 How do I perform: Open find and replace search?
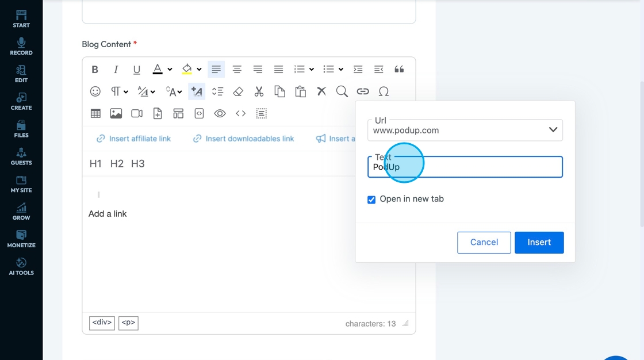tap(342, 91)
